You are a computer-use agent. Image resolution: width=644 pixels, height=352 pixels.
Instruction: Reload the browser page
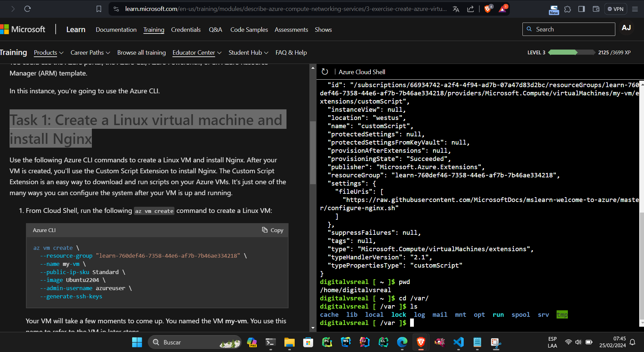click(x=28, y=9)
